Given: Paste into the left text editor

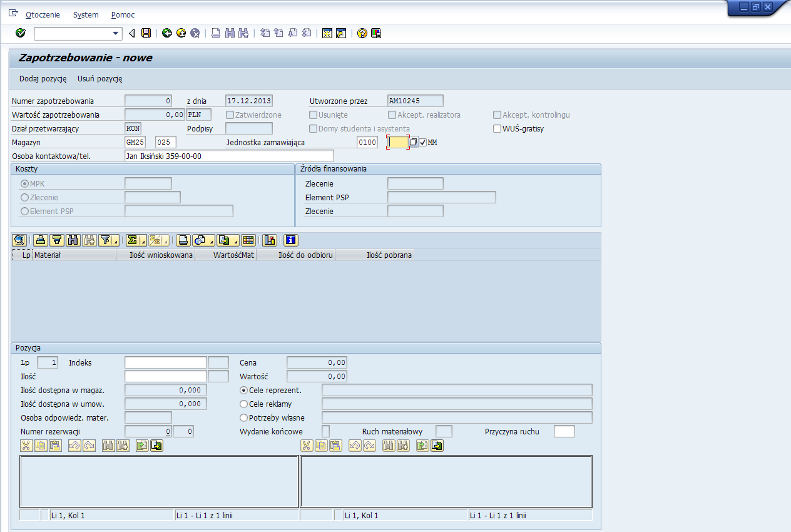Looking at the screenshot, I should (55, 446).
